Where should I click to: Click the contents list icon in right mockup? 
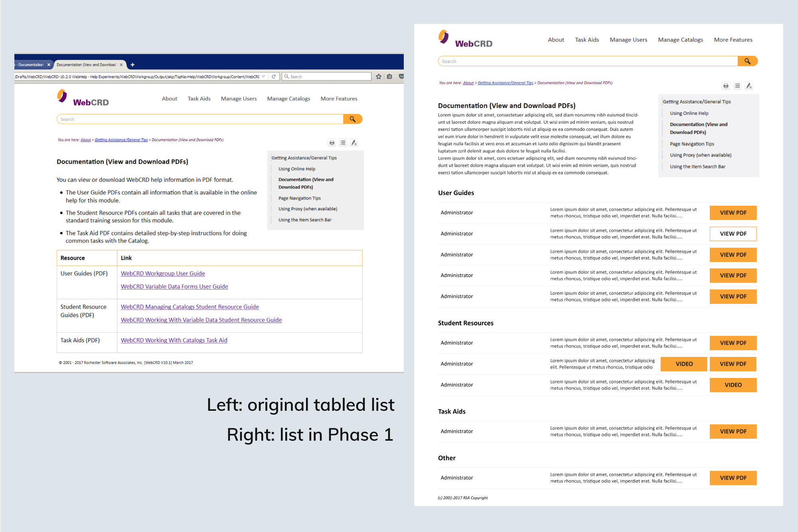[737, 86]
